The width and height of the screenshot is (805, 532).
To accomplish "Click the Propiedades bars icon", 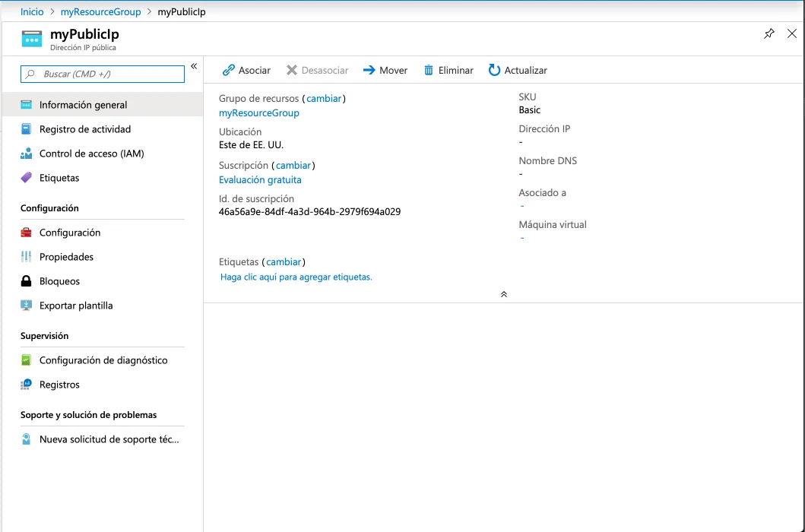I will point(26,257).
